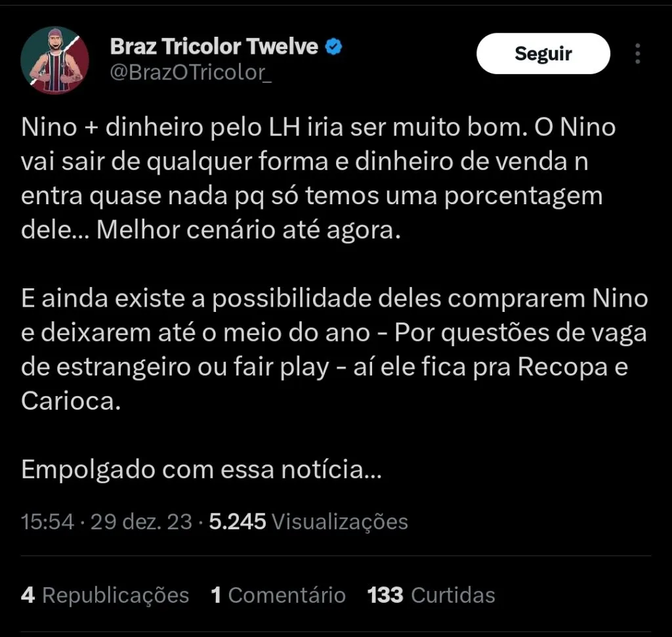Open the Braz Tricolor Twelve profile avatar

pyautogui.click(x=55, y=60)
